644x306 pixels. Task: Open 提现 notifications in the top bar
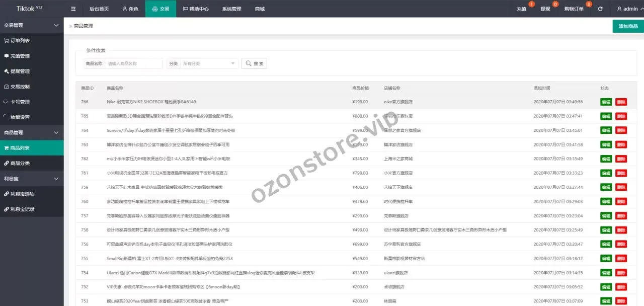point(545,9)
